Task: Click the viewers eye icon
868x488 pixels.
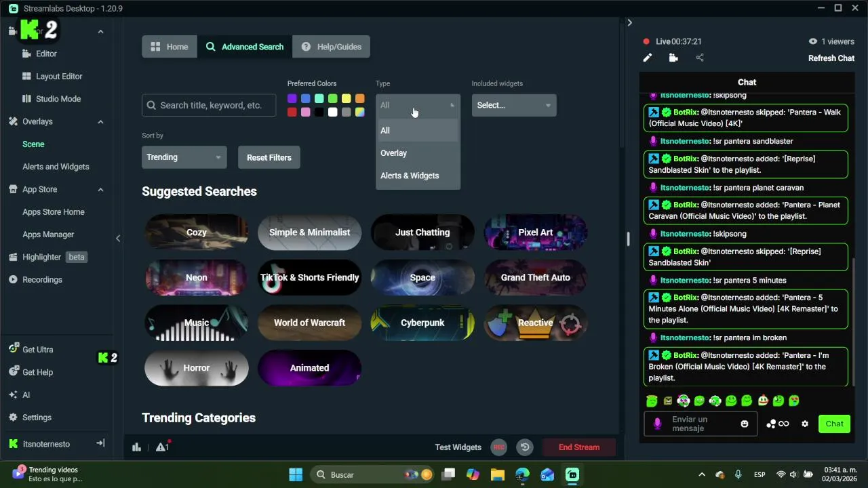Action: [812, 41]
